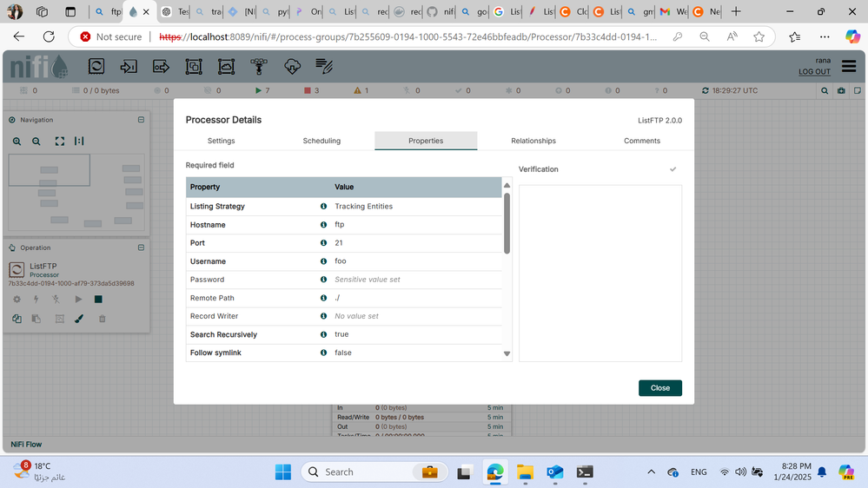This screenshot has width=868, height=488.
Task: Click the Actual size 1:1 navigation icon
Action: tap(79, 141)
